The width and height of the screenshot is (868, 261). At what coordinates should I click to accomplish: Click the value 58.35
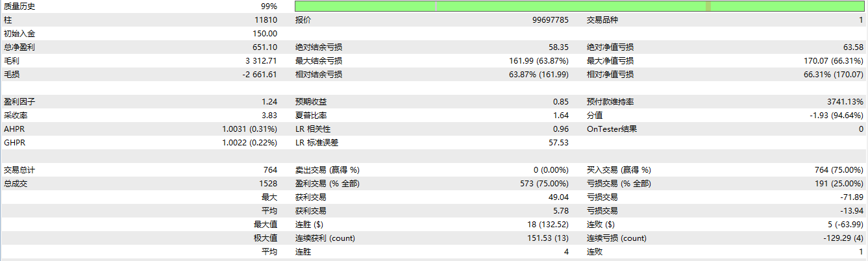pos(558,47)
